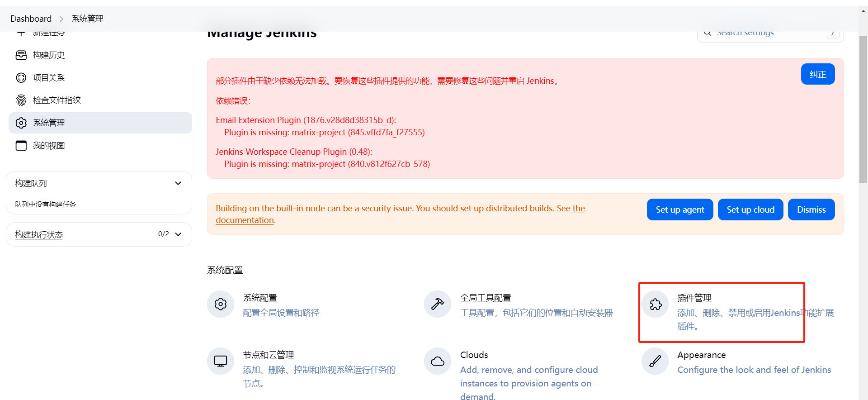Open 节点和云管理 settings
Image resolution: width=868 pixels, height=400 pixels.
pyautogui.click(x=269, y=355)
